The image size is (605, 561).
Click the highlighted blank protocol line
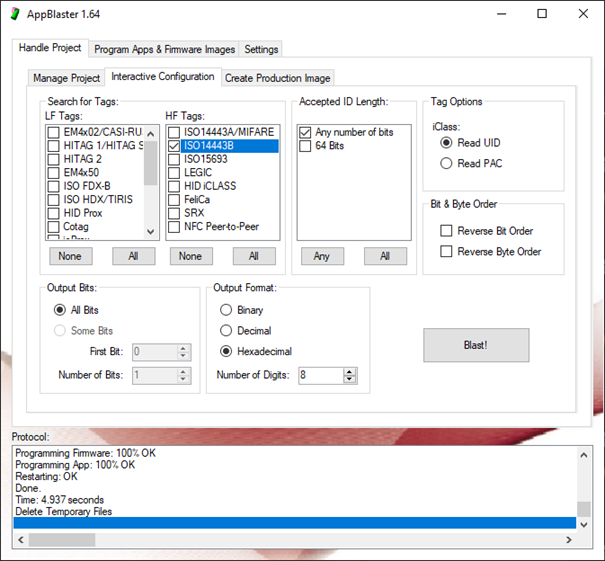click(x=295, y=523)
